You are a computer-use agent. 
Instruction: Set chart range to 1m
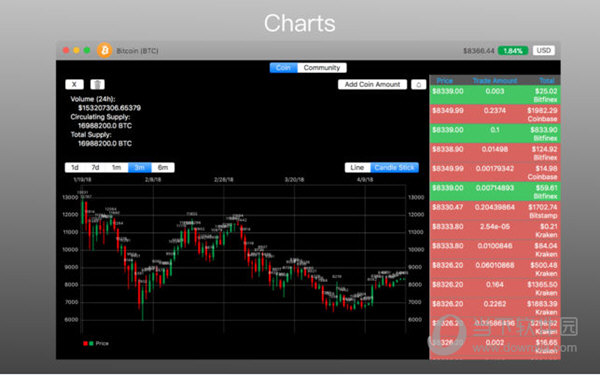[x=117, y=168]
